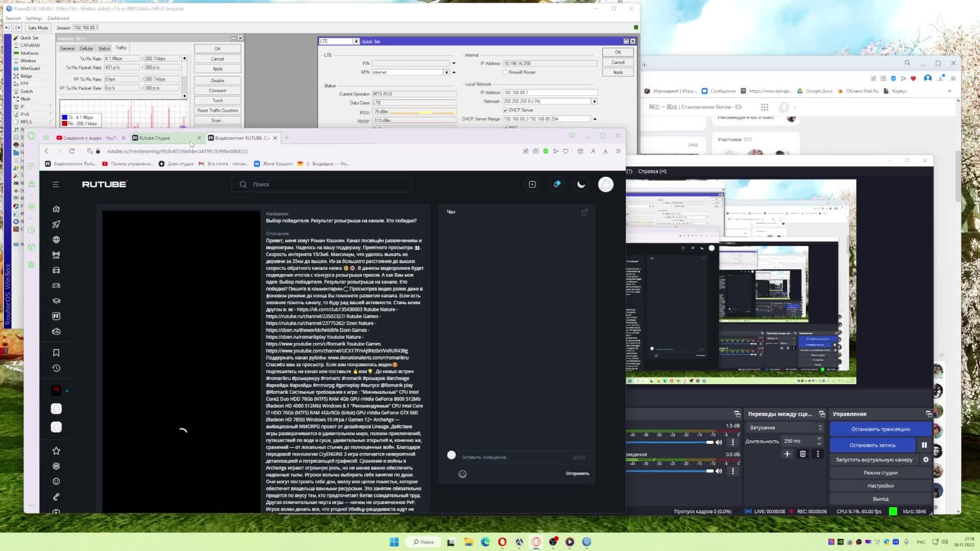Open watch history clock icon in Rutube sidebar
Image resolution: width=980 pixels, height=551 pixels.
click(x=56, y=368)
